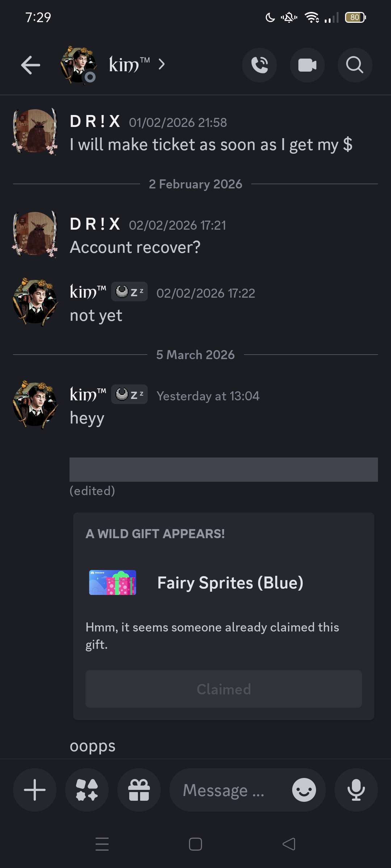
Task: Open the gift Nitro button
Action: tap(139, 790)
